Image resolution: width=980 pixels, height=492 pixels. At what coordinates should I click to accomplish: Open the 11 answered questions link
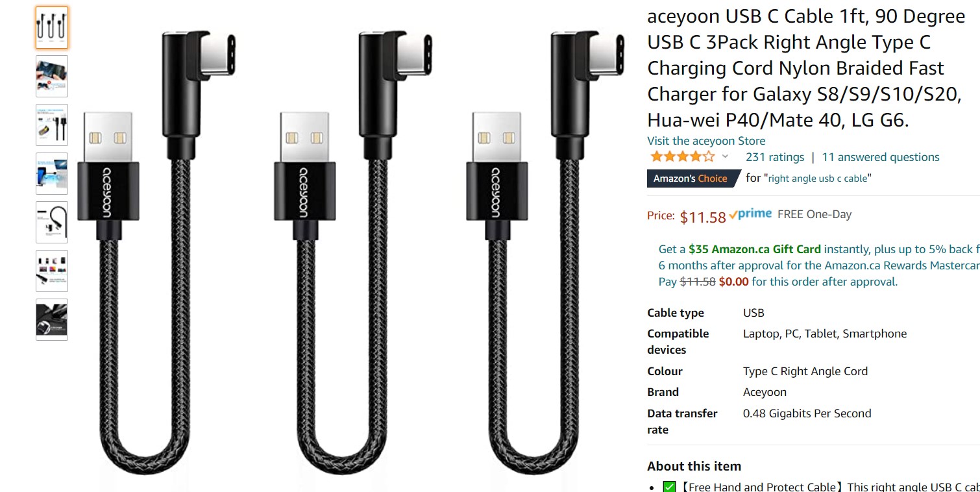pos(881,157)
